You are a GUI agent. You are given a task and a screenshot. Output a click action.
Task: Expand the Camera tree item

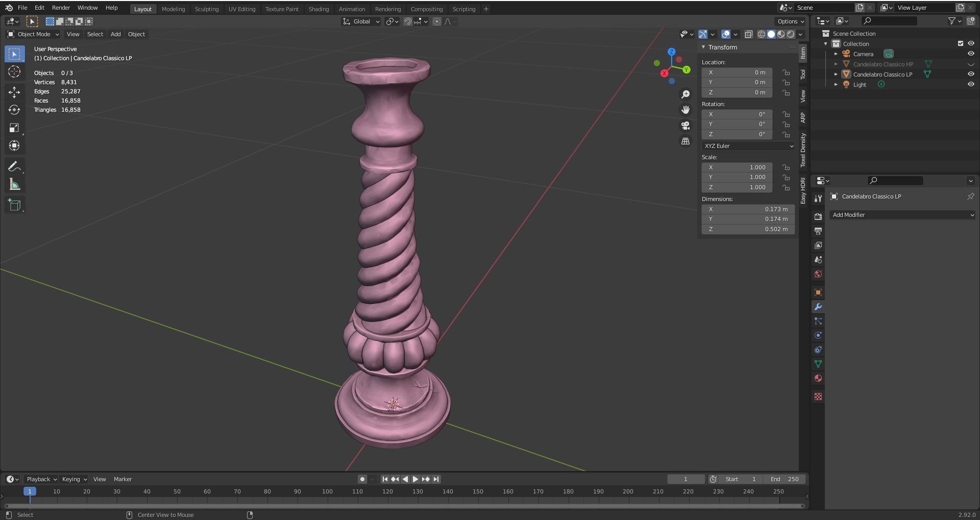pyautogui.click(x=836, y=54)
